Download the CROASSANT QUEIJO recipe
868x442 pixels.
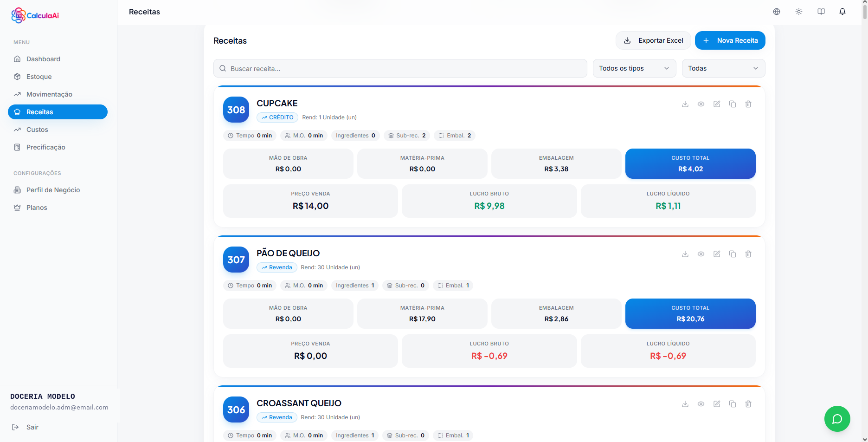click(x=685, y=404)
